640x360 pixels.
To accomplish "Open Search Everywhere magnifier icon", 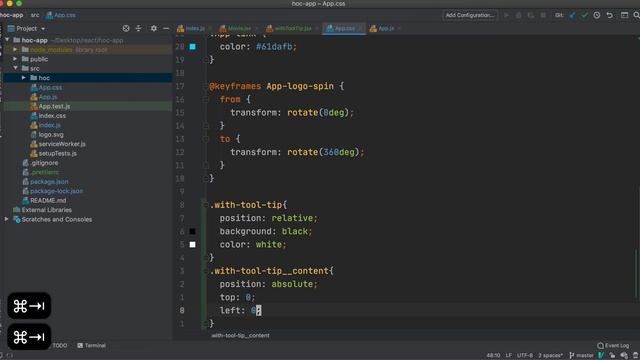I will click(x=636, y=16).
